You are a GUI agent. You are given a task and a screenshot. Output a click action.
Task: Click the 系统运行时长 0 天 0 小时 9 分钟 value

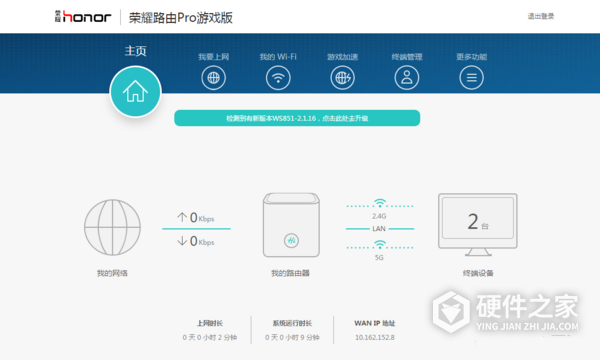(x=292, y=337)
